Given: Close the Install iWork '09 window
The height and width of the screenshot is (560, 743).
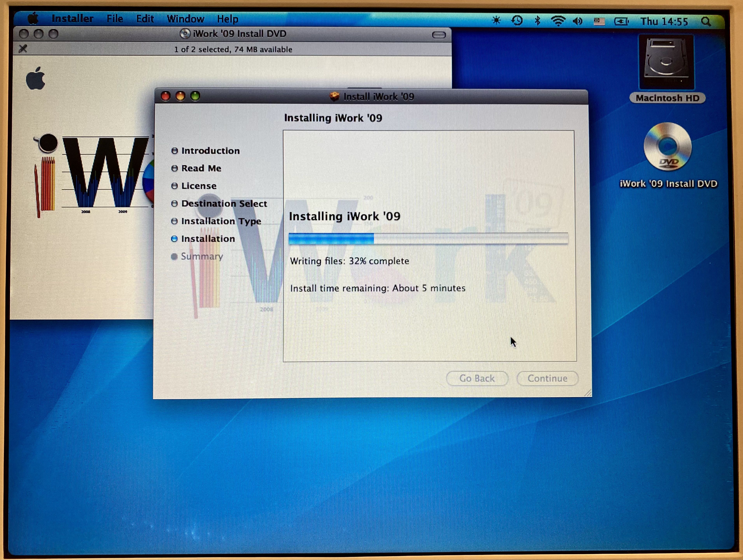Looking at the screenshot, I should click(165, 96).
